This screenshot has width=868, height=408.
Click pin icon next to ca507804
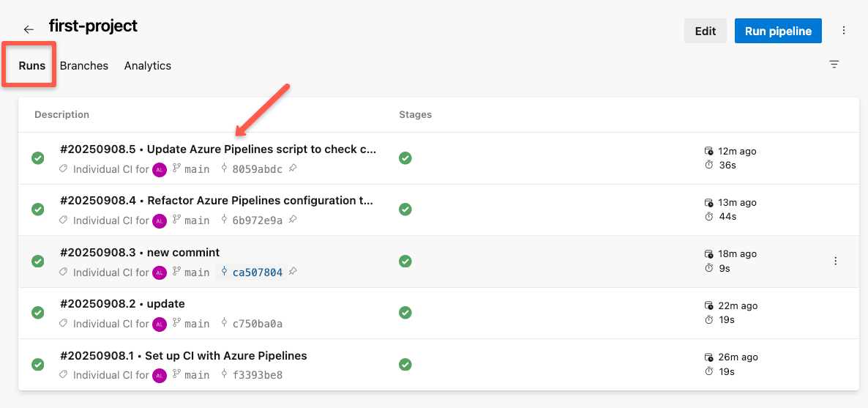click(293, 272)
